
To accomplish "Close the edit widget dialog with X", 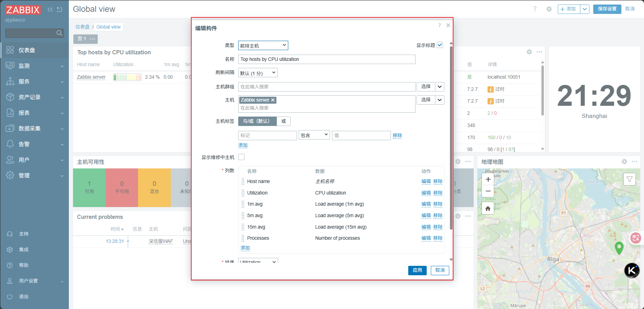I will [448, 25].
